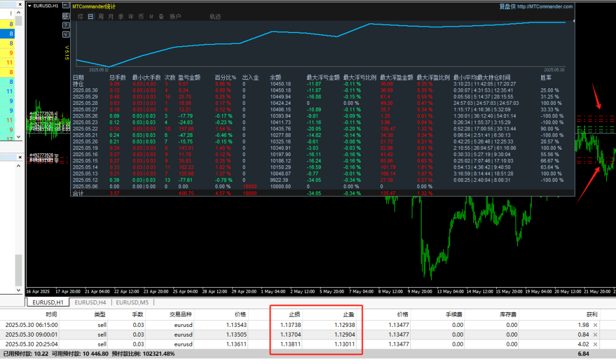The image size is (616, 364).
Task: Open the question mark help icon
Action: tap(66, 25)
